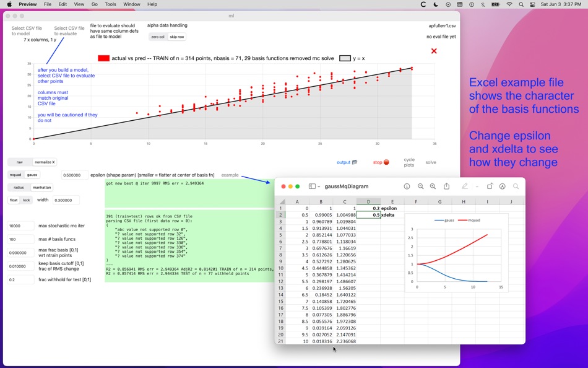Image resolution: width=588 pixels, height=368 pixels.
Task: Click the Wi-Fi status icon
Action: (x=509, y=4)
